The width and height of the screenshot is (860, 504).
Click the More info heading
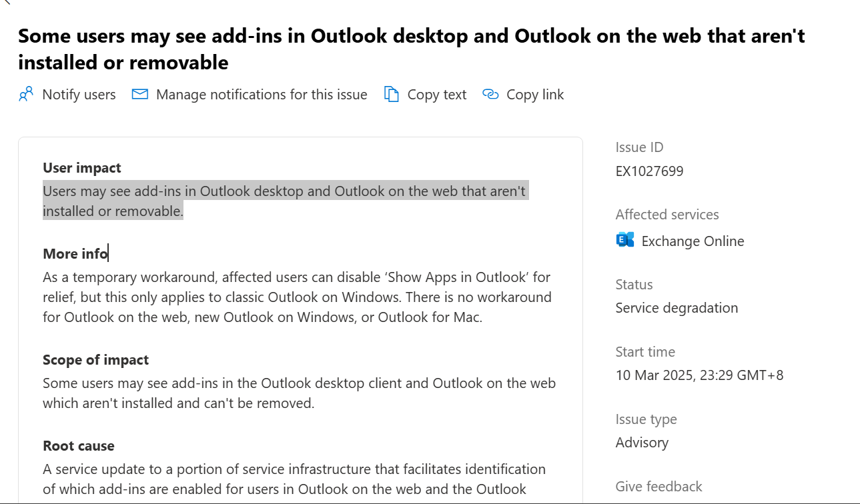click(75, 253)
